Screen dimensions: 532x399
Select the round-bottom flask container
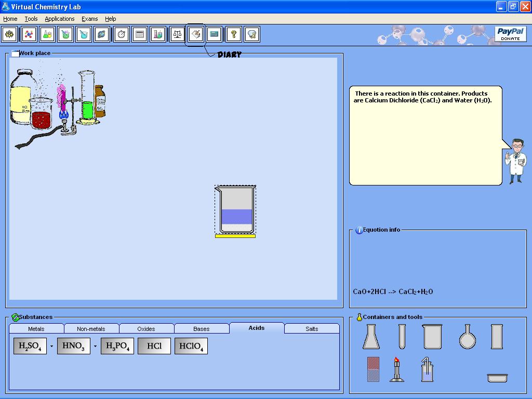click(x=467, y=337)
